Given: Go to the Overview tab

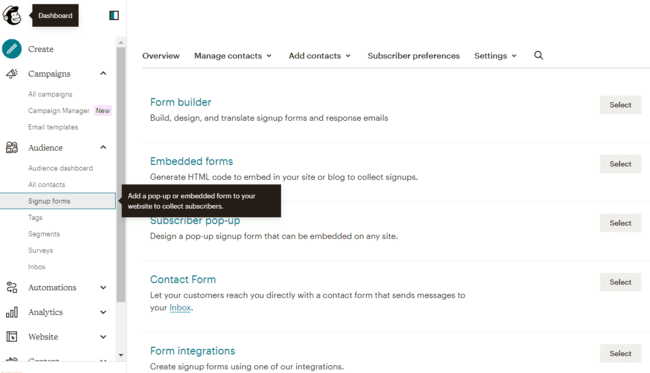Looking at the screenshot, I should pos(161,56).
